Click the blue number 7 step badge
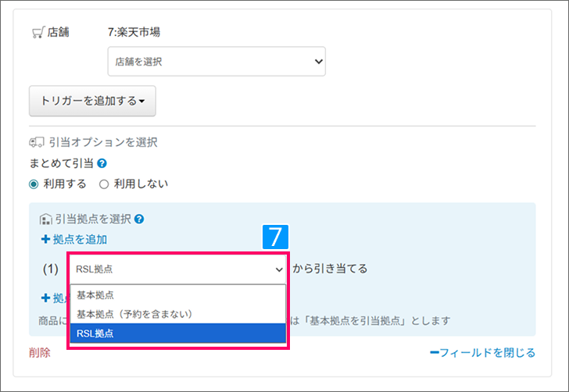The height and width of the screenshot is (392, 569). [274, 237]
